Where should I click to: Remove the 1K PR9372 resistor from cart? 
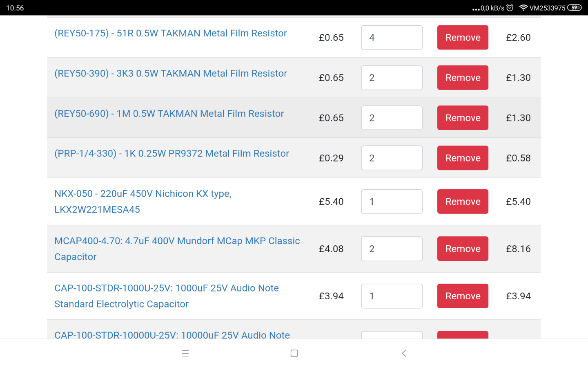pyautogui.click(x=463, y=158)
